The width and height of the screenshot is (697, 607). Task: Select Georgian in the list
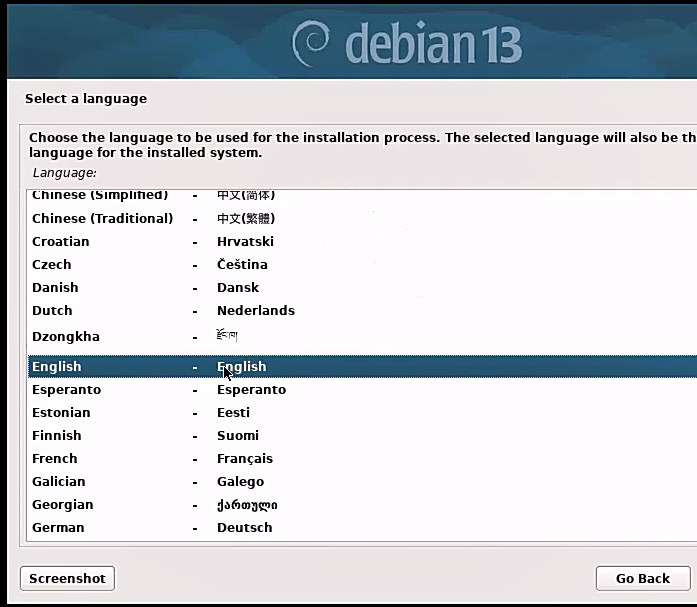tap(62, 504)
